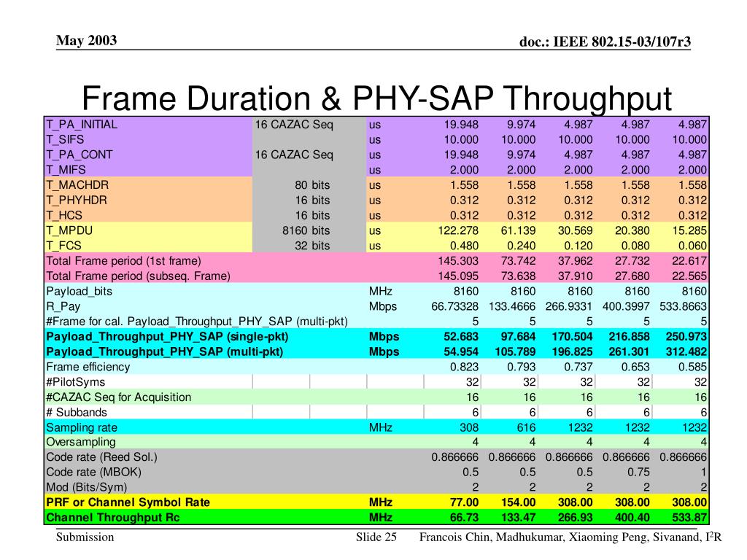The image size is (747, 560).
Task: Select the value '15.285' in T_MPDU row
Action: pyautogui.click(x=689, y=231)
